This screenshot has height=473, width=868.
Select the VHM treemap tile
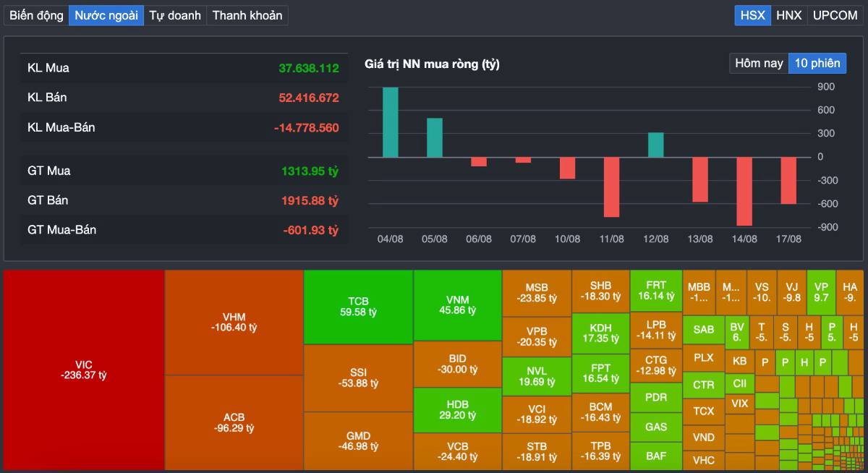[234, 323]
